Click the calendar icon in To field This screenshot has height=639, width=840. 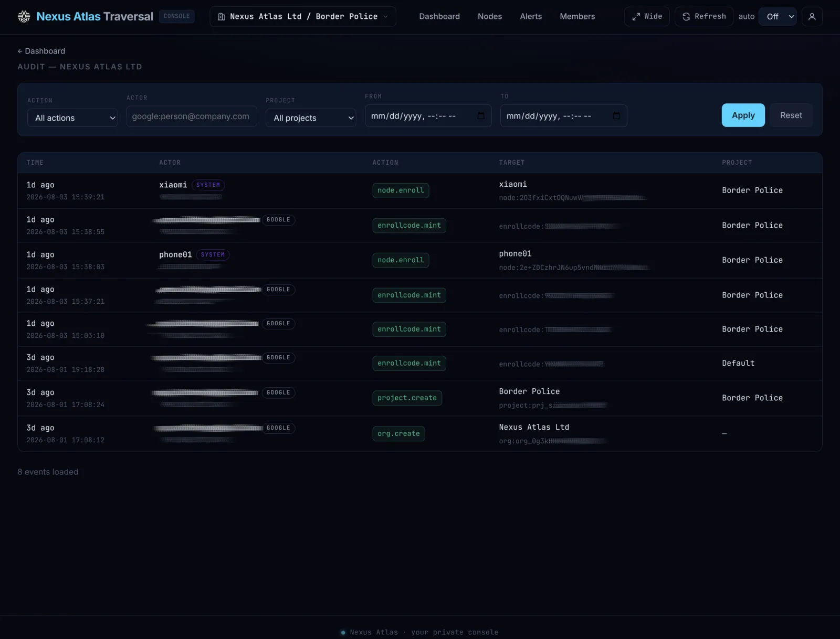point(616,116)
